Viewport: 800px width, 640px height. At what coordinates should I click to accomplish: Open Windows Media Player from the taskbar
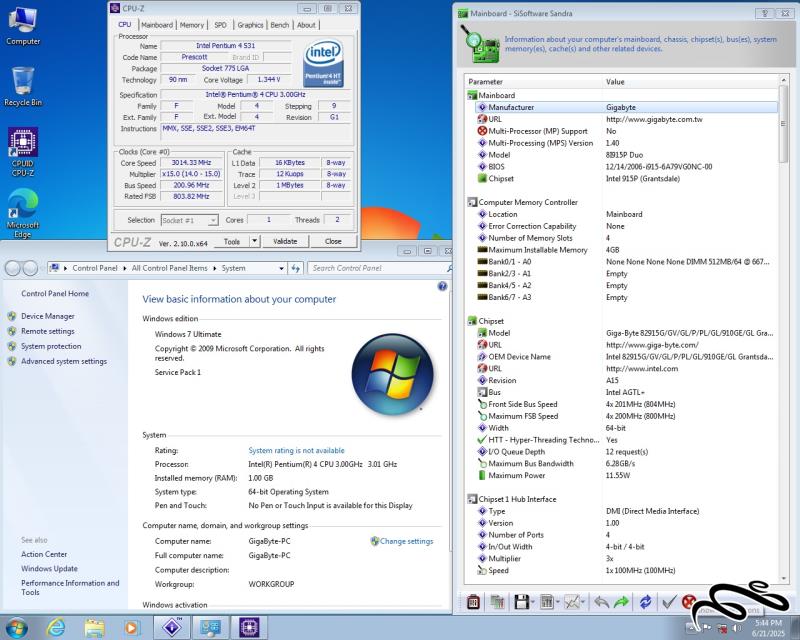132,627
